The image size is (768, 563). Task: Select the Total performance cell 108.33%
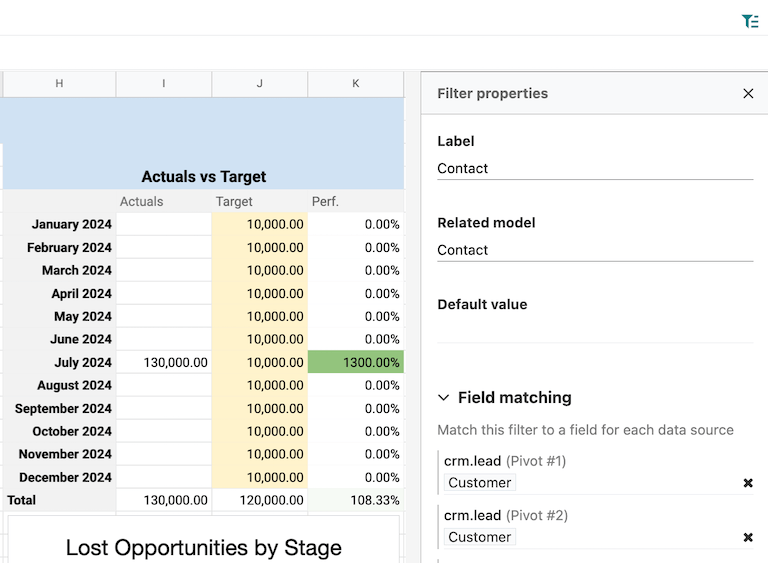click(356, 500)
